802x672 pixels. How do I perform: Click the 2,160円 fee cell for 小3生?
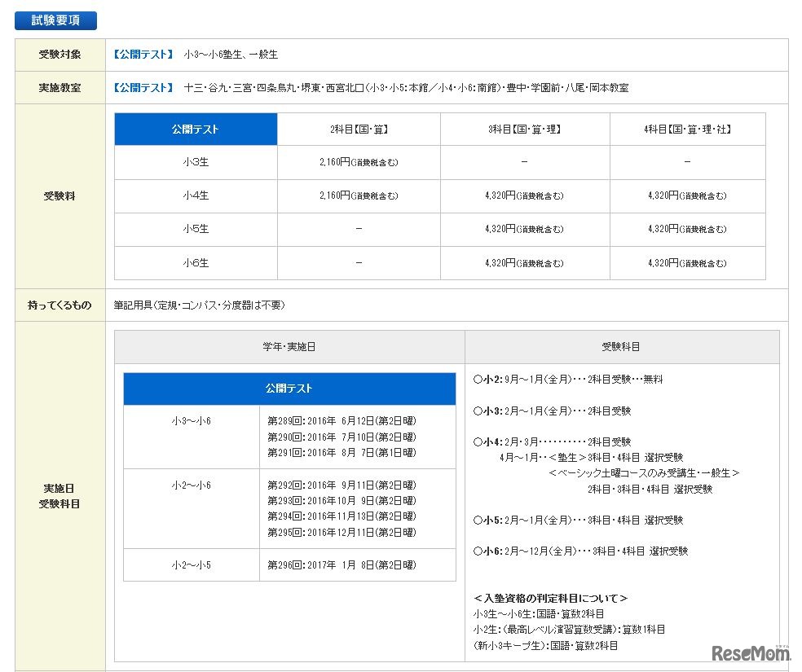click(359, 162)
